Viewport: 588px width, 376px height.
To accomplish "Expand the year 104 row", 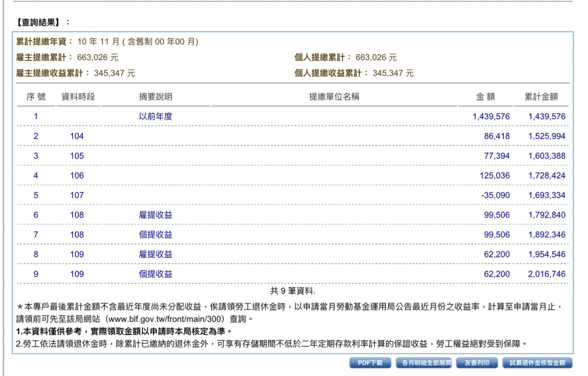I will click(77, 137).
